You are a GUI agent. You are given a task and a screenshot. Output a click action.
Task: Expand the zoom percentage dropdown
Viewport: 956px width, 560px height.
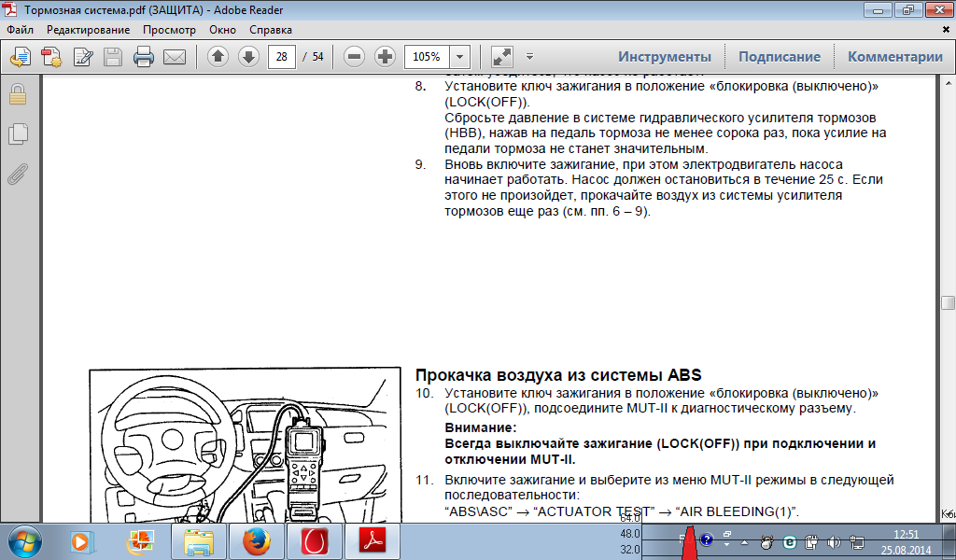(460, 57)
